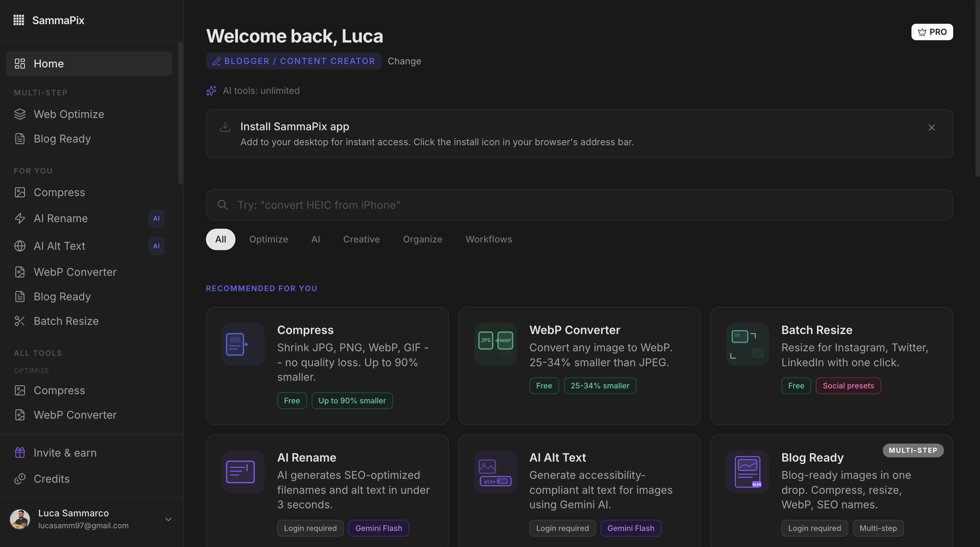This screenshot has height=547, width=980.
Task: Click the Web Optimize layers icon
Action: [x=20, y=114]
